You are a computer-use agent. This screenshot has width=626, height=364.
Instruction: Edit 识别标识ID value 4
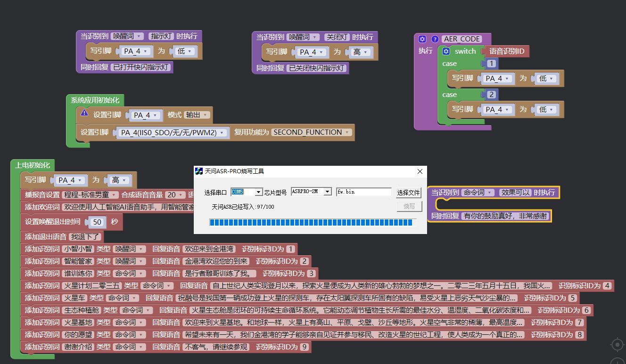click(x=607, y=286)
